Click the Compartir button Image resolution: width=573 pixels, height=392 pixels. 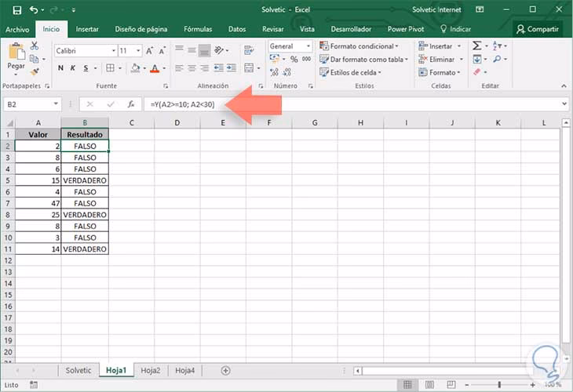537,29
